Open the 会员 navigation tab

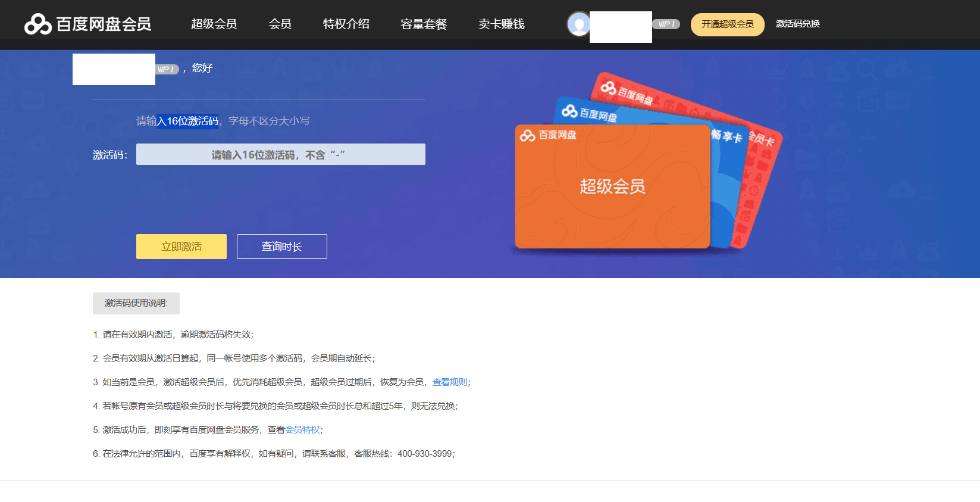click(280, 24)
